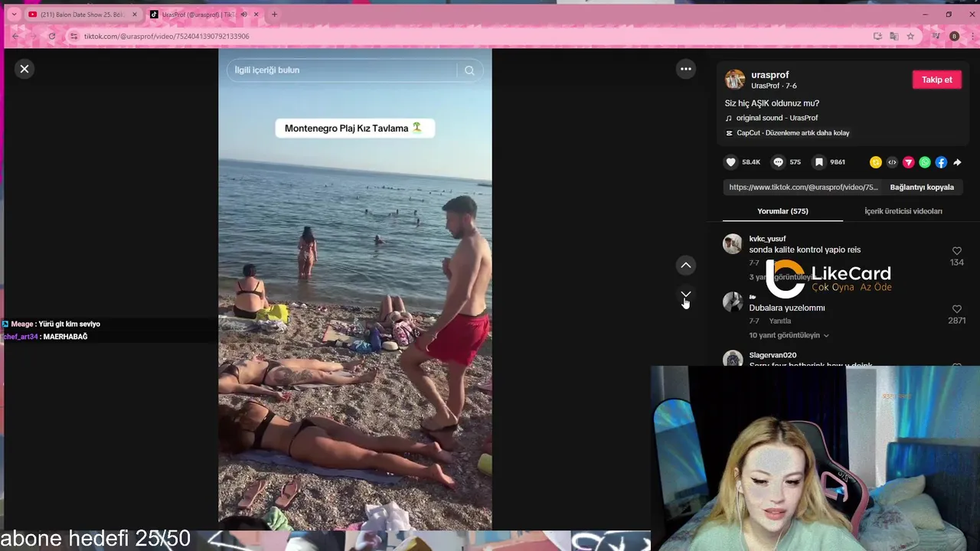Open comments with speech bubble icon

778,162
